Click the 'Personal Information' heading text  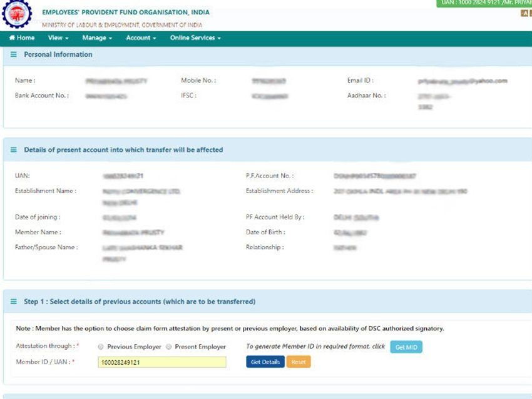(58, 54)
